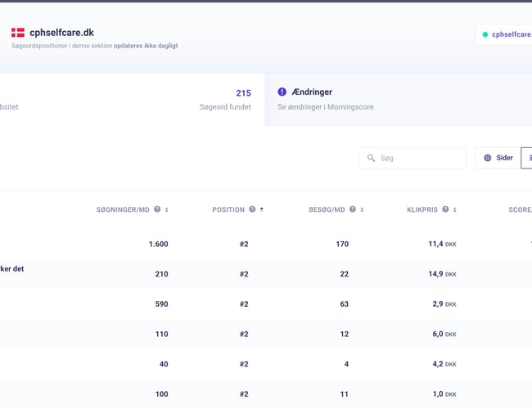Viewport: 532px width, 409px height.
Task: Click the Danish flag icon beside cphselfcare.dk
Action: pyautogui.click(x=18, y=33)
